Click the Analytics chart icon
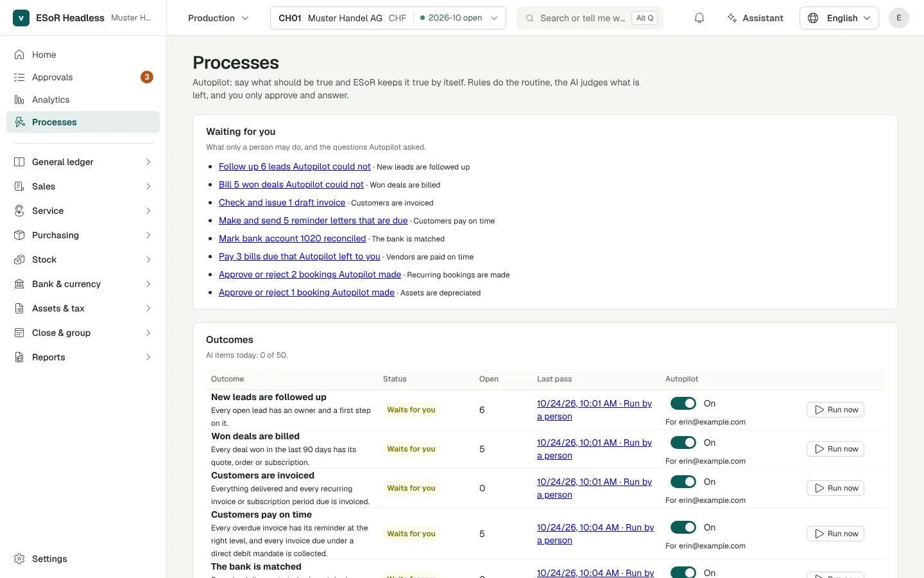 [19, 100]
